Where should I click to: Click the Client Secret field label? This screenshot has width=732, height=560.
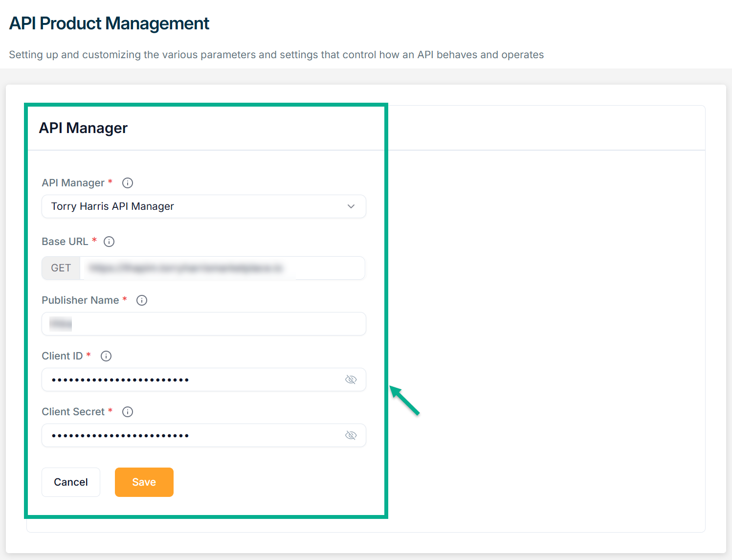coord(73,412)
